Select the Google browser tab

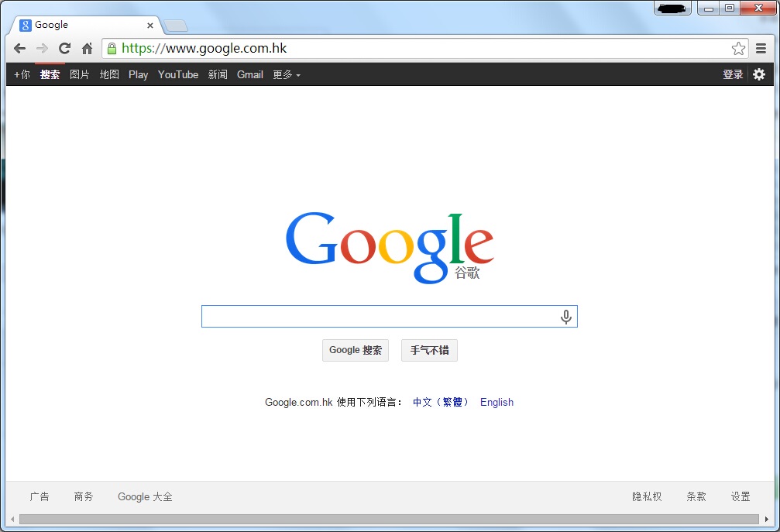(84, 25)
